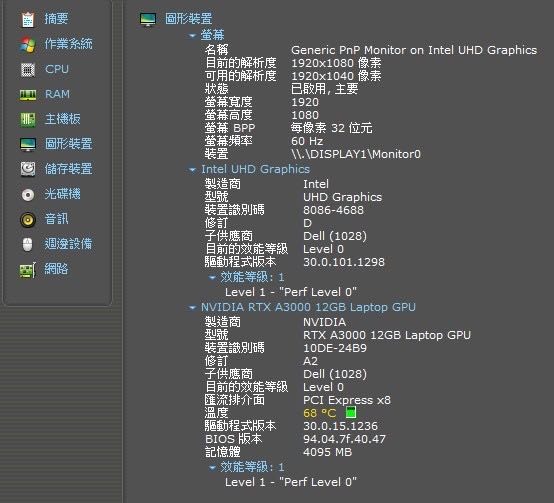
Task: Click the Intel driver version 30.0.101.1298
Action: pyautogui.click(x=344, y=262)
